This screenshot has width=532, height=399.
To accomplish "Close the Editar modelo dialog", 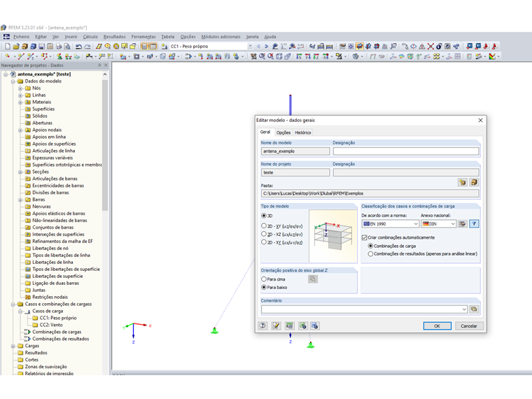I will [x=480, y=120].
